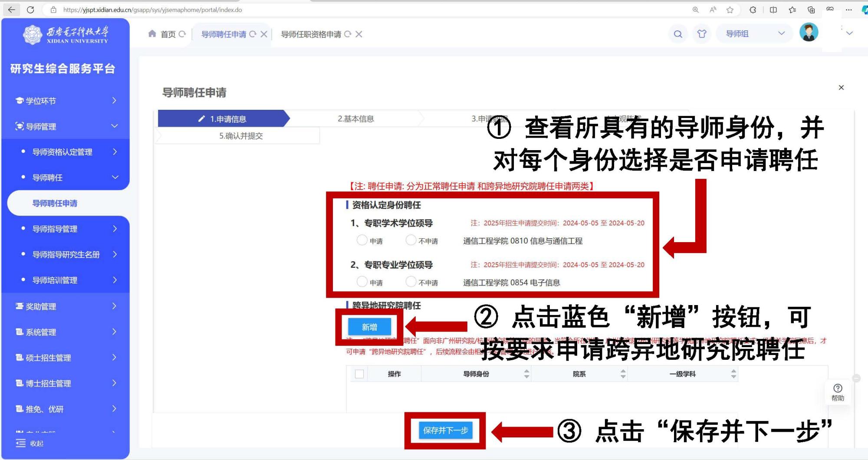This screenshot has width=868, height=460.
Task: Click the help question mark icon
Action: (x=838, y=388)
